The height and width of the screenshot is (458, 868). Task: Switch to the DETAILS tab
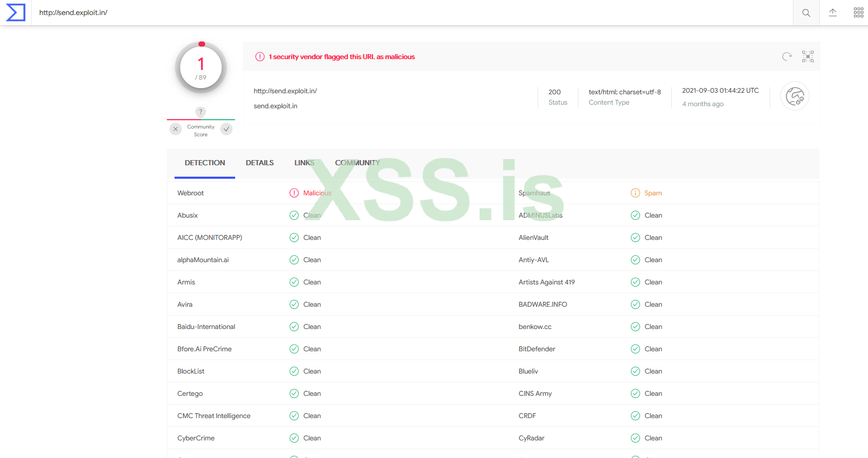pos(259,163)
